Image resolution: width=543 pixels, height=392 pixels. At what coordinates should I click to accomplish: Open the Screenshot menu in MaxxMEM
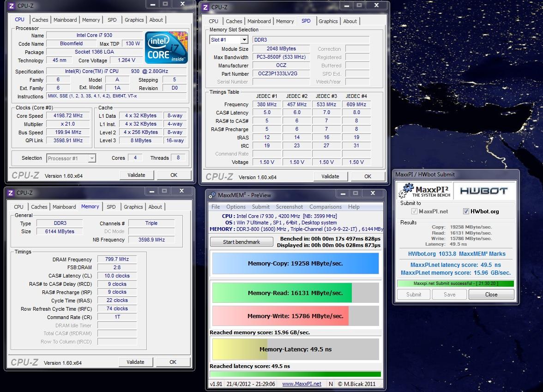click(289, 207)
